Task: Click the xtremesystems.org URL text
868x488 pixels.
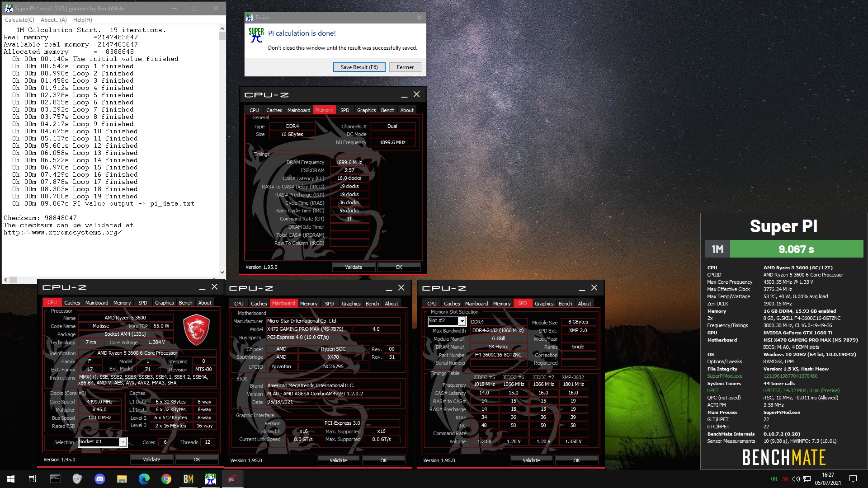Action: [63, 233]
